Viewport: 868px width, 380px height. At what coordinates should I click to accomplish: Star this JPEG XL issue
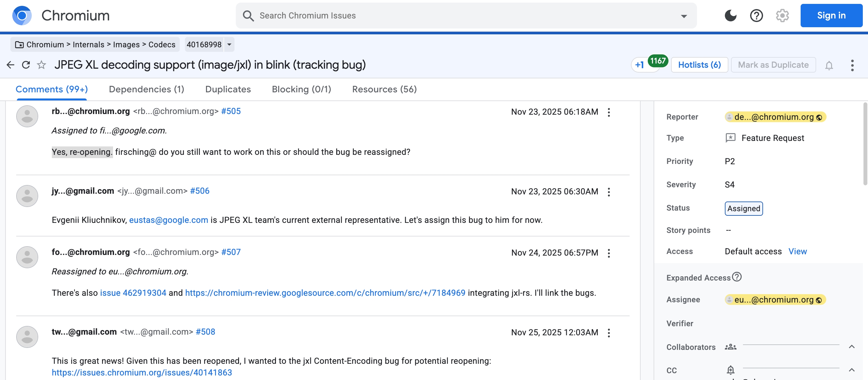41,65
